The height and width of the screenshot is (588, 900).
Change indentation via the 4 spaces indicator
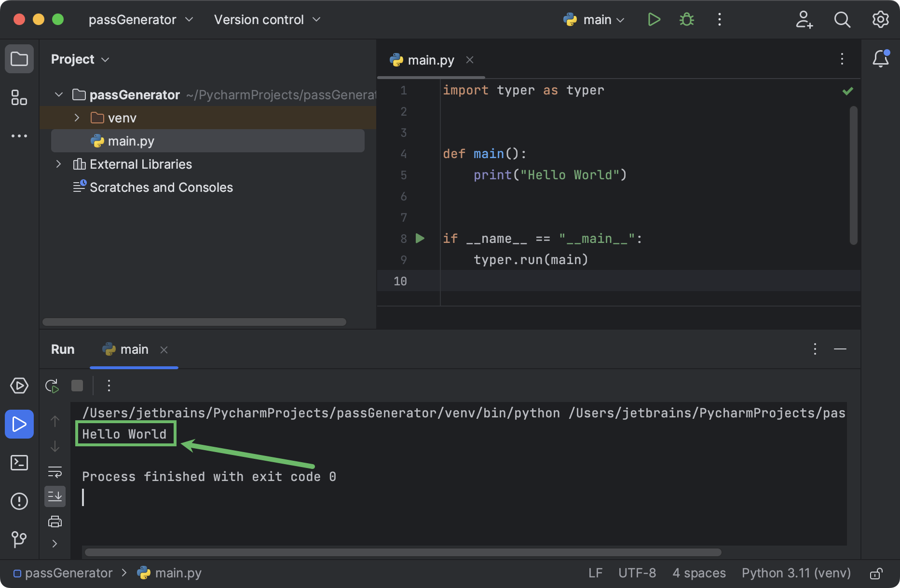coord(699,573)
